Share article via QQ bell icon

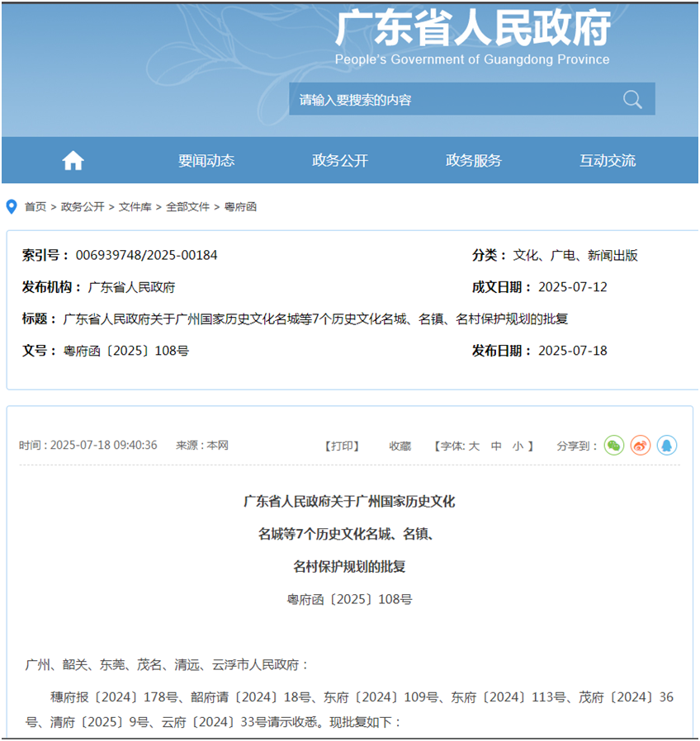667,446
